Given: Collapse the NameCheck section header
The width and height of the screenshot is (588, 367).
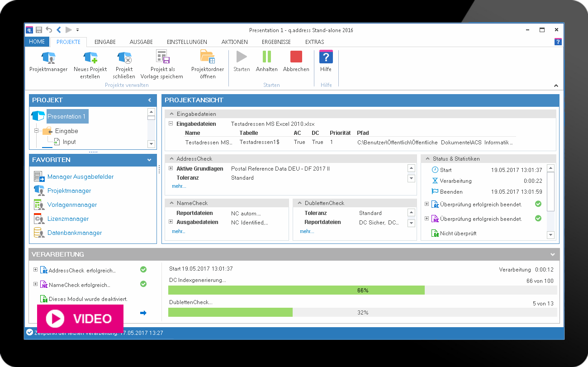Looking at the screenshot, I should tap(171, 203).
